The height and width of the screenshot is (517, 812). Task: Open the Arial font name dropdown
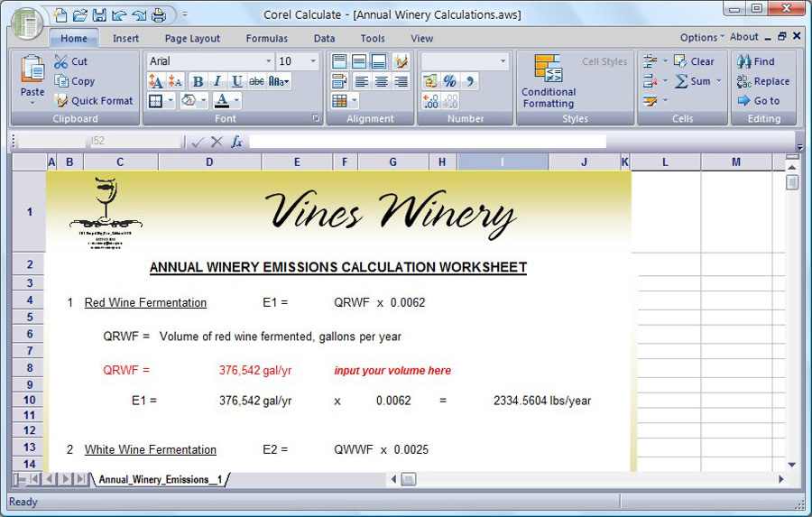point(268,61)
